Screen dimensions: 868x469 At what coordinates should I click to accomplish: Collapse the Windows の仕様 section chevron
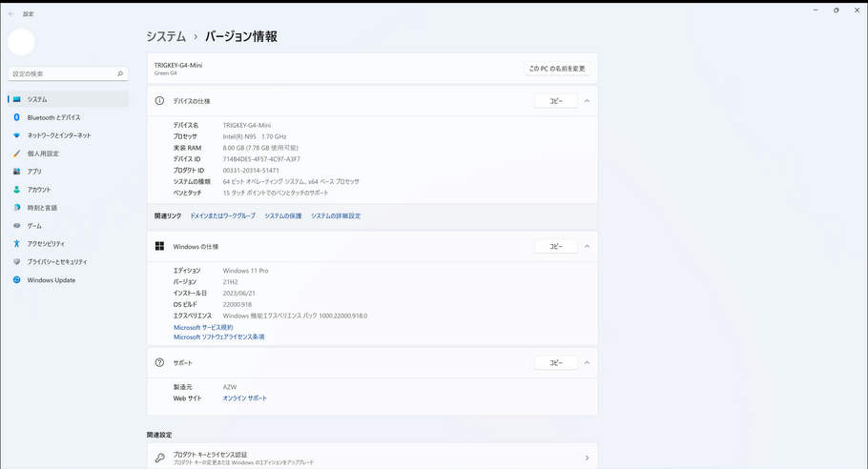587,246
